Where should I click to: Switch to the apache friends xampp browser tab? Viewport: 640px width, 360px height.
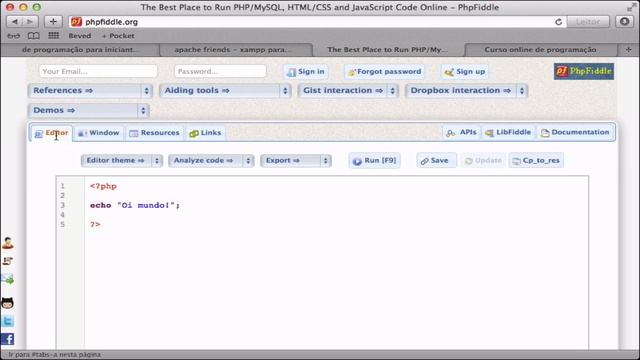236,49
